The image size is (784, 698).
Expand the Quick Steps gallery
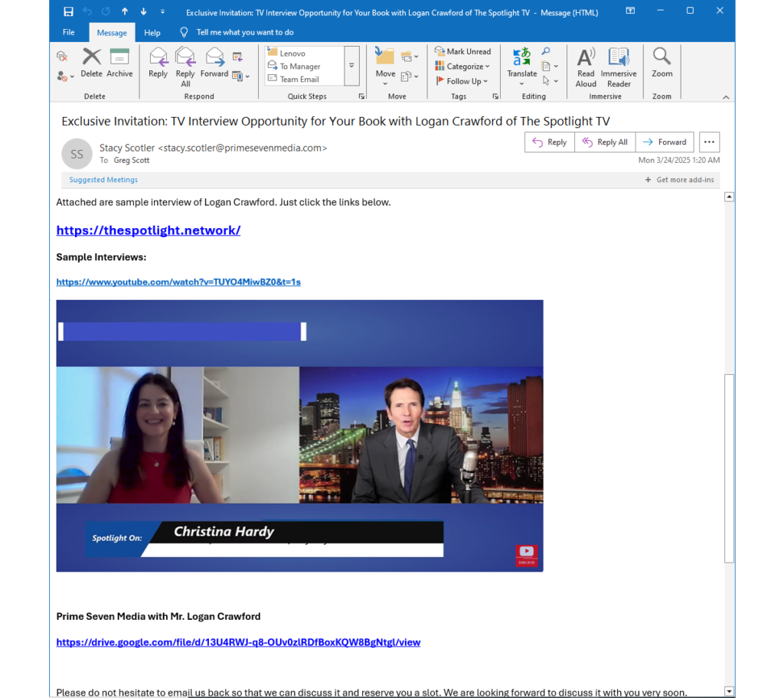click(x=352, y=66)
